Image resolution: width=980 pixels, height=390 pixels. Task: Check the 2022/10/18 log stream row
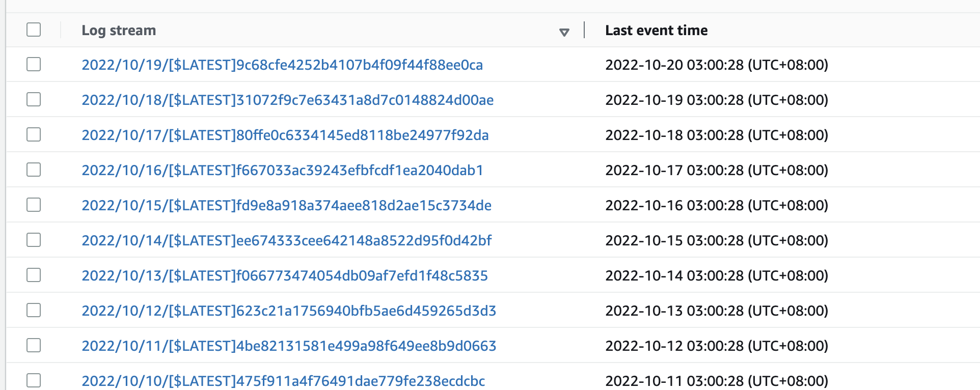click(34, 99)
